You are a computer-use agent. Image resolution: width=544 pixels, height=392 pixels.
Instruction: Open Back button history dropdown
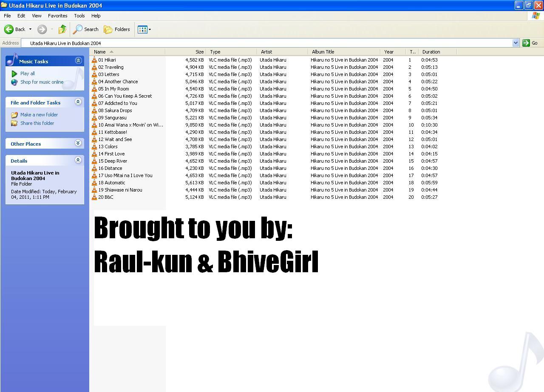(30, 29)
